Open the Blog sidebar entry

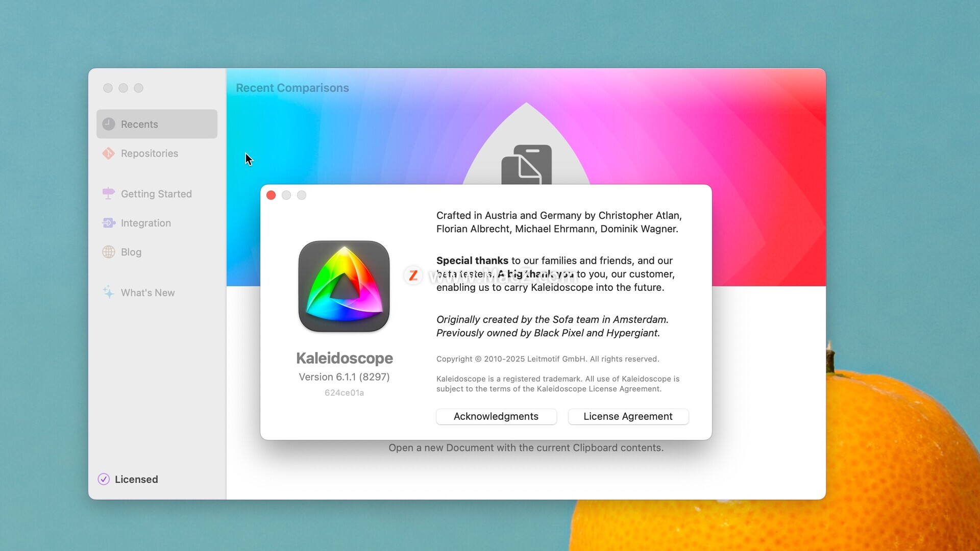coord(157,252)
